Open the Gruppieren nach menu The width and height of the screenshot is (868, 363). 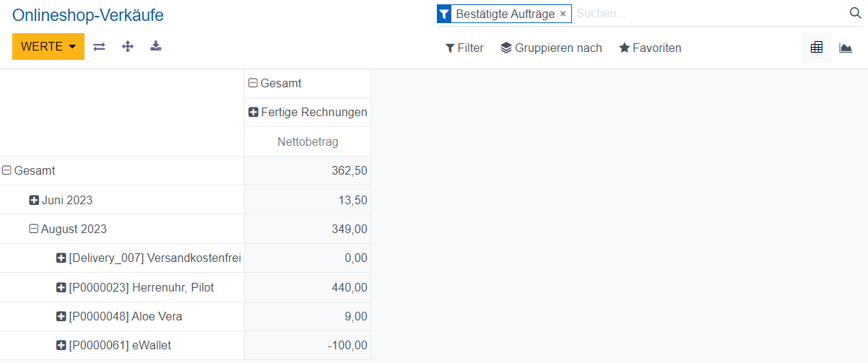551,48
